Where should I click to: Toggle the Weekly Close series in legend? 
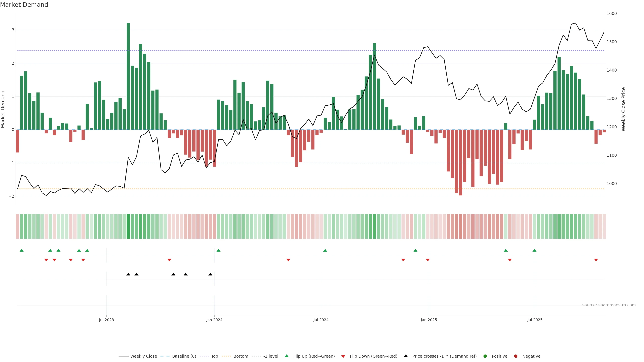point(144,356)
